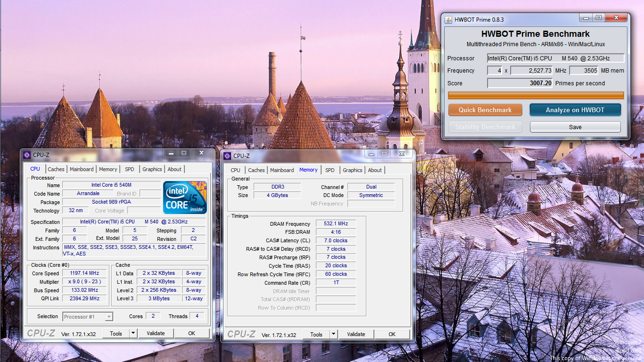The image size is (644, 362).
Task: Click the Revision value C2
Action: pos(193,239)
